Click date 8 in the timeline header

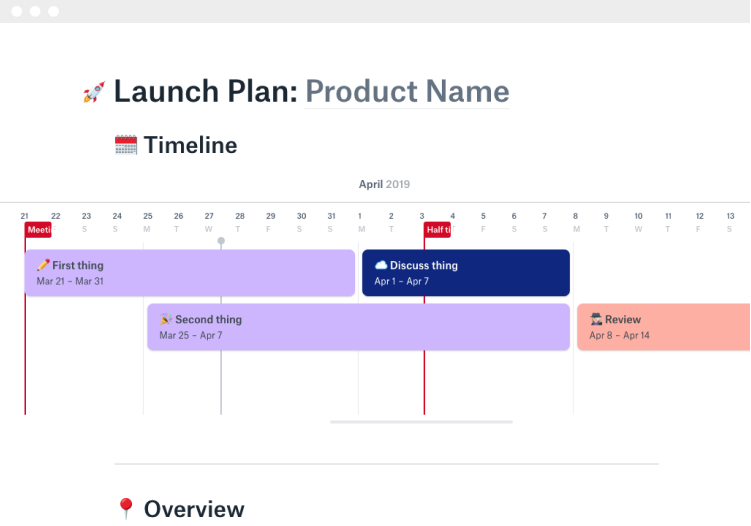[x=575, y=216]
